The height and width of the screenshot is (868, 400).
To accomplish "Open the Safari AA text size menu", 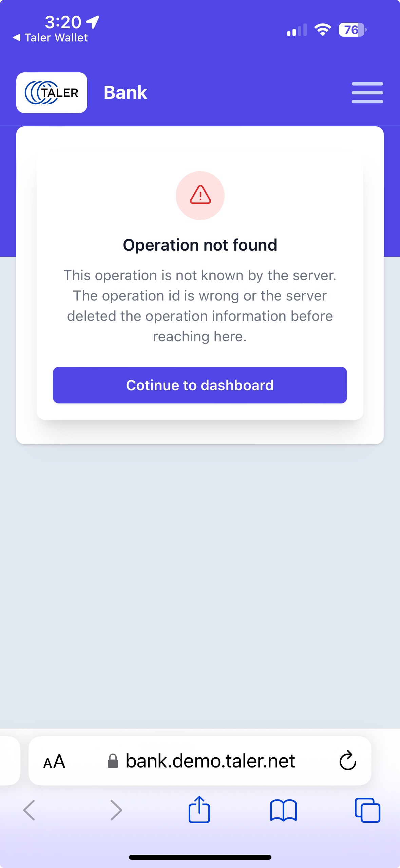I will [54, 761].
